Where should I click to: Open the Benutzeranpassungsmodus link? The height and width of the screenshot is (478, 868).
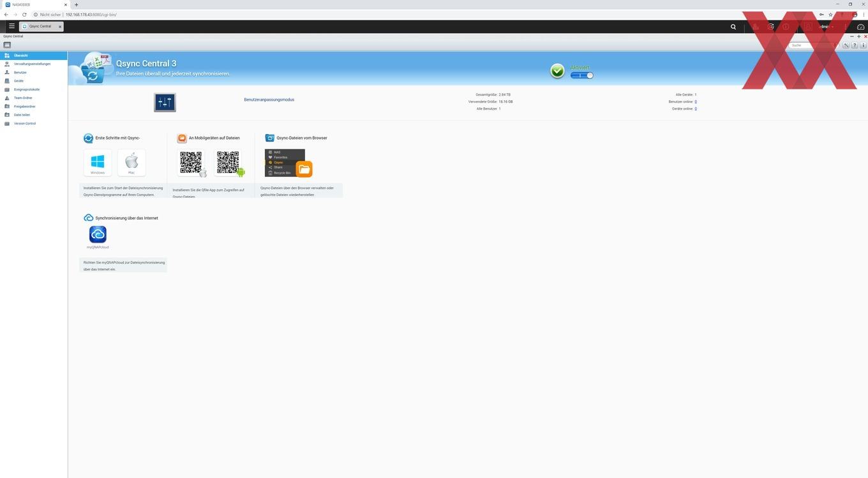269,100
